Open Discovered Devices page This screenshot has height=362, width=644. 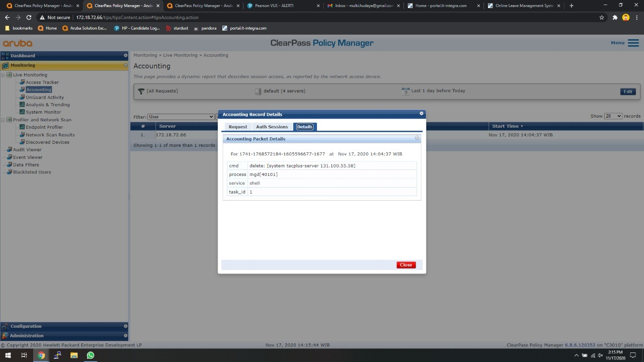click(48, 142)
